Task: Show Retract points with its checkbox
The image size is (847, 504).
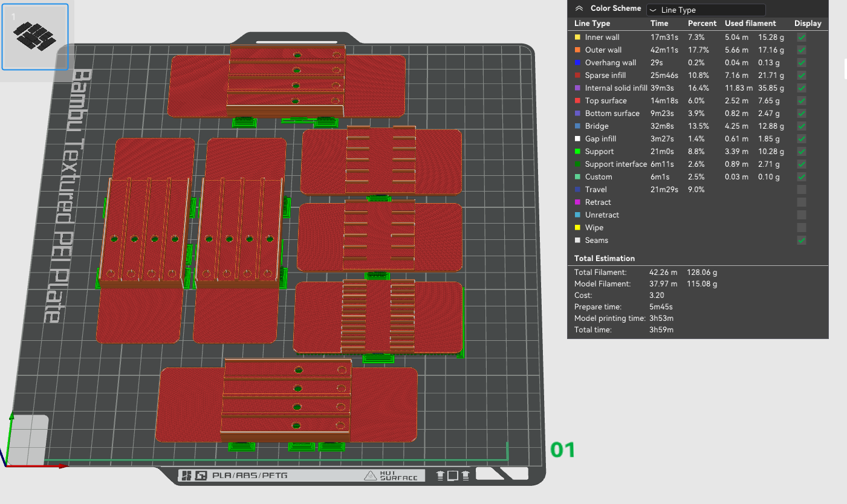Action: pos(801,202)
